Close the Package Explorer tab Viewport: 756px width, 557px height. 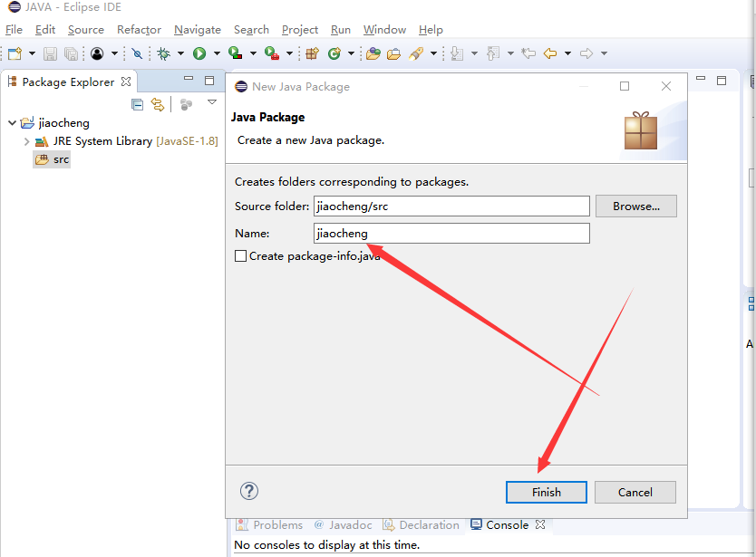click(126, 82)
